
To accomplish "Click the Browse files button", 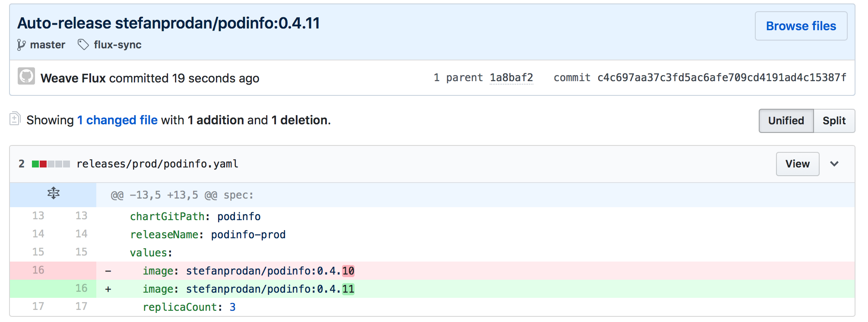I will (x=801, y=26).
